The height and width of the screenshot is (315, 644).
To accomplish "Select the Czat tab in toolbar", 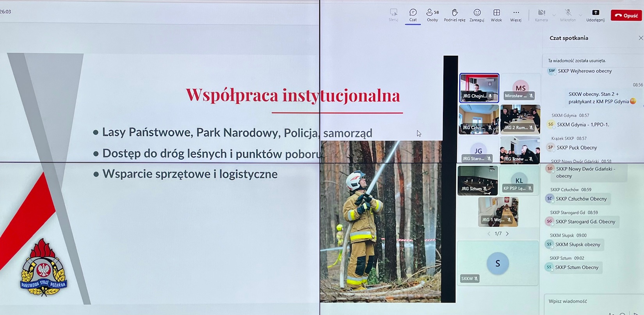I will click(413, 15).
